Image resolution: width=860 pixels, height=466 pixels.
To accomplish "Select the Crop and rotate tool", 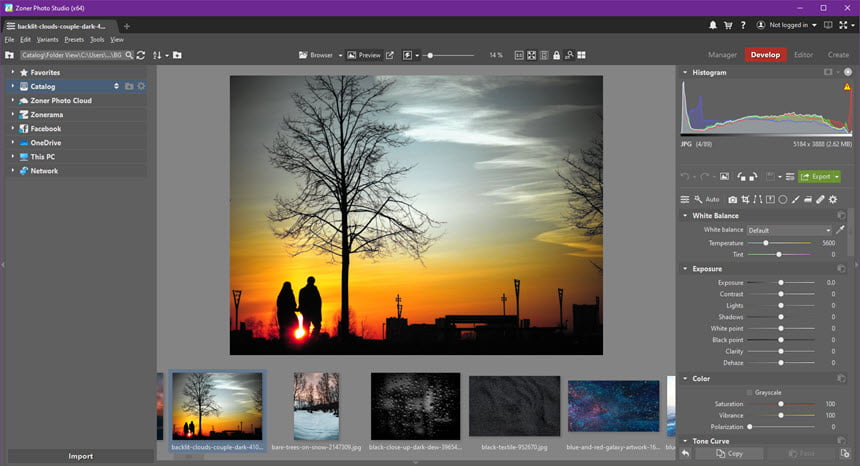I will pos(745,200).
